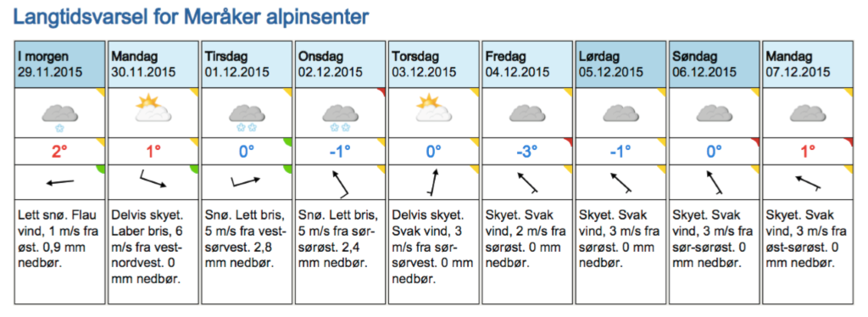The height and width of the screenshot is (317, 868).
Task: Click the partly cloudy sun icon for Torsdag 03.12.2015
Action: click(434, 108)
